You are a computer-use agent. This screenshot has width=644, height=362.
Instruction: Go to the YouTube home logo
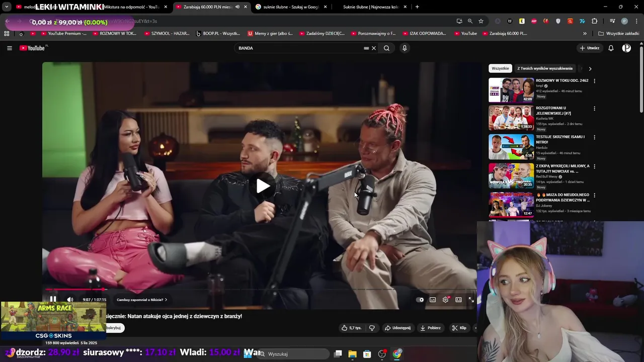tap(33, 48)
